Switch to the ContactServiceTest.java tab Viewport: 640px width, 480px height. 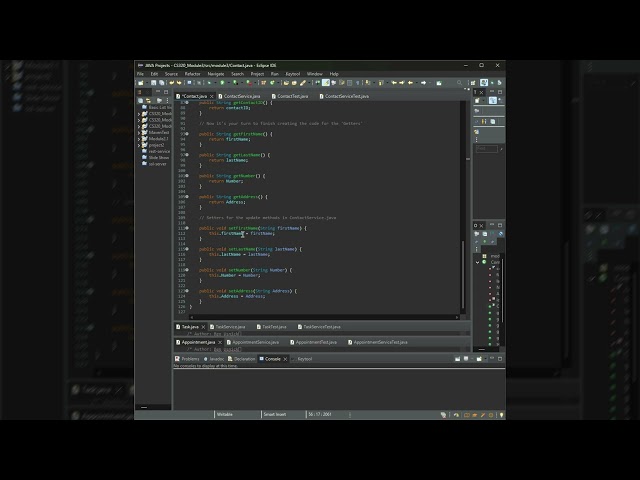346,96
